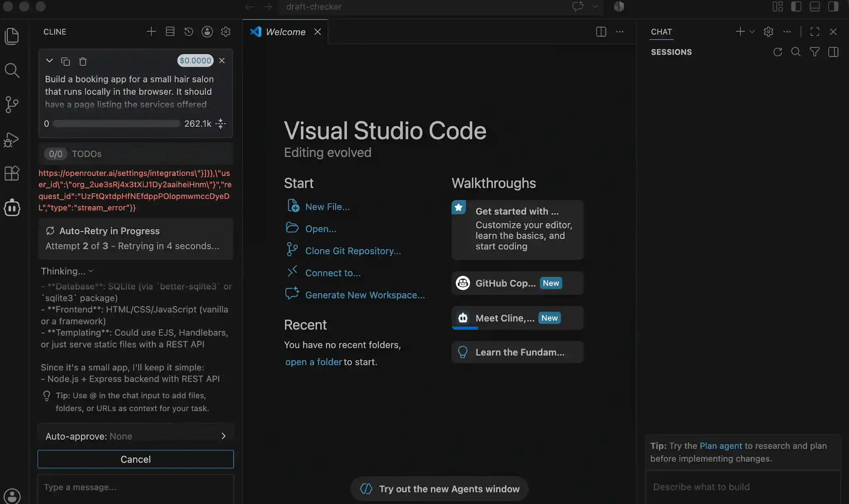This screenshot has height=504, width=849.
Task: Select the Welcome editor tab
Action: tap(285, 32)
